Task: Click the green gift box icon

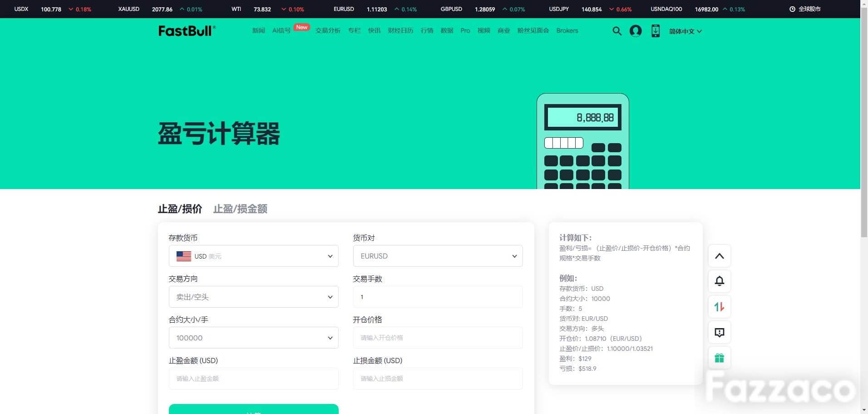Action: 720,358
